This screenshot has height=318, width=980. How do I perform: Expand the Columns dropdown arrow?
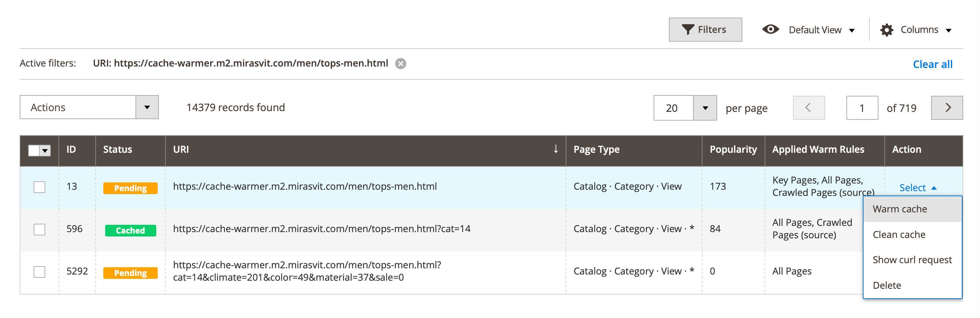click(949, 30)
